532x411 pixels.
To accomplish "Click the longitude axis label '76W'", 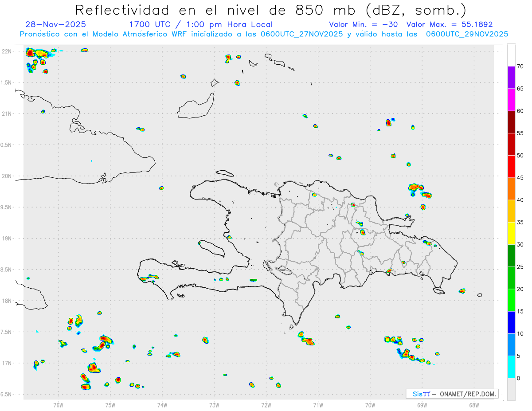I will coord(58,405).
